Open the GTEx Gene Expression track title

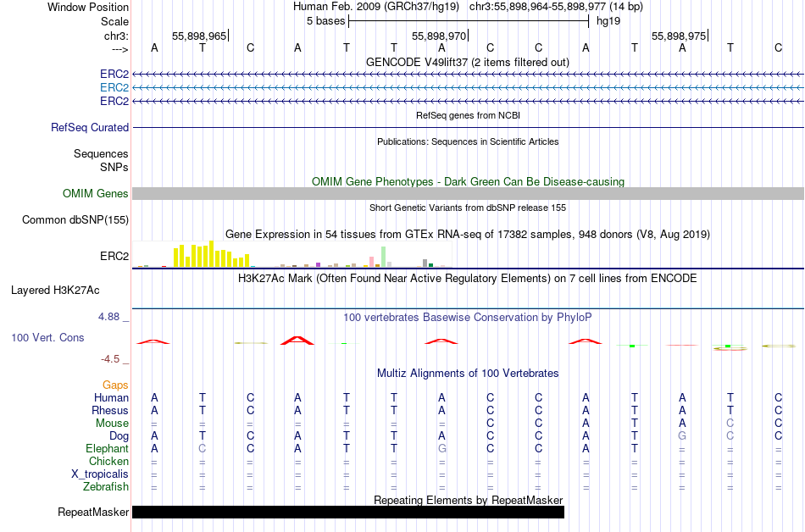pos(468,235)
